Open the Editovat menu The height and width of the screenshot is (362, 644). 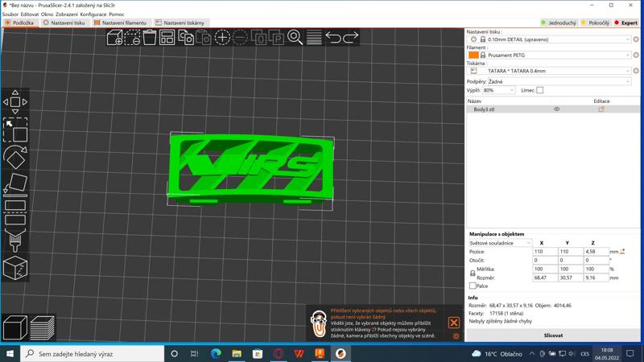pos(30,14)
